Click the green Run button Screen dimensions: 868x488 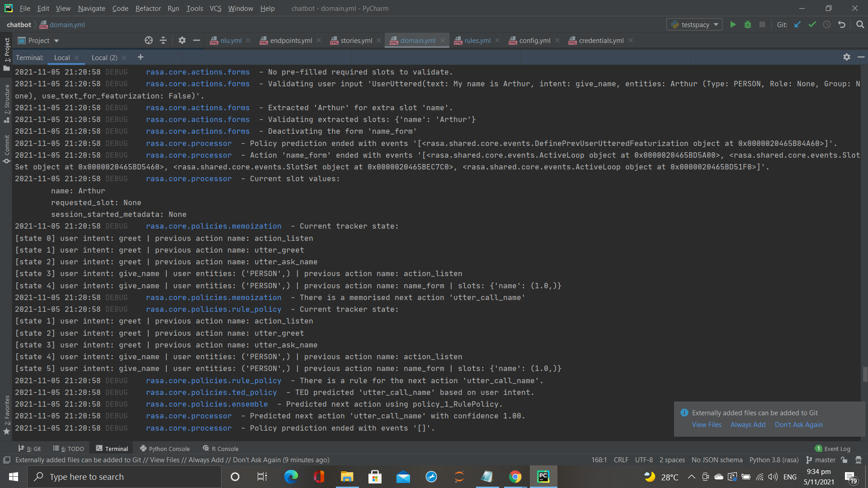tap(733, 24)
